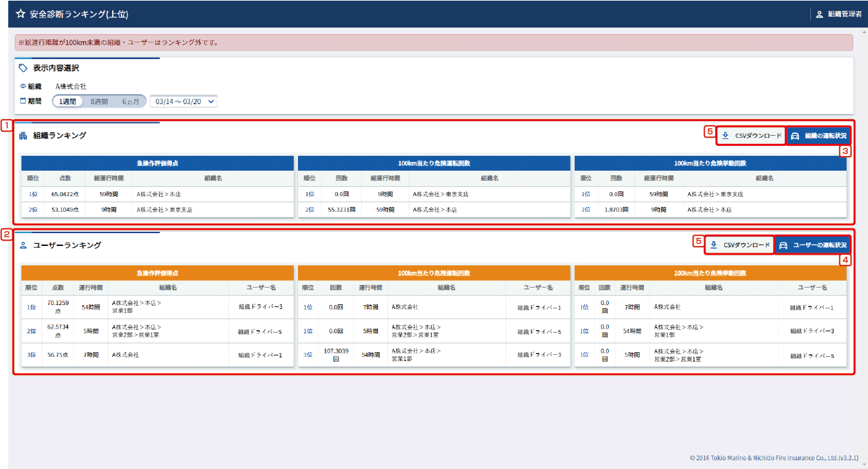
Task: Download organization ranking CSV
Action: pyautogui.click(x=751, y=136)
